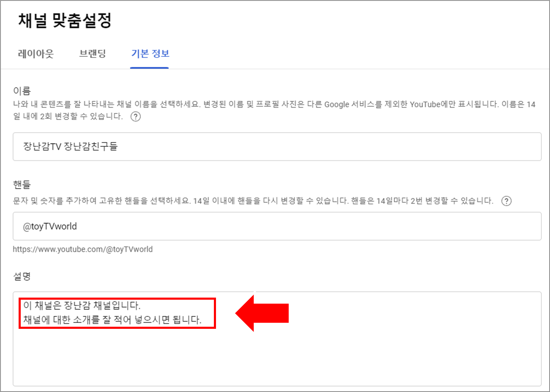Click inside the 설명 description text area
The width and height of the screenshot is (550, 392).
pos(277,339)
